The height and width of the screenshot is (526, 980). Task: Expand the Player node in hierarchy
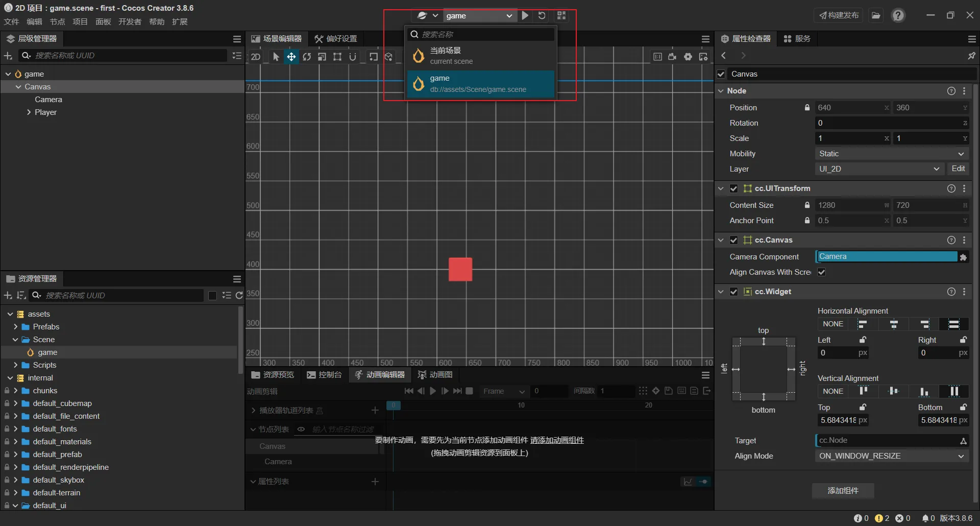(x=29, y=112)
